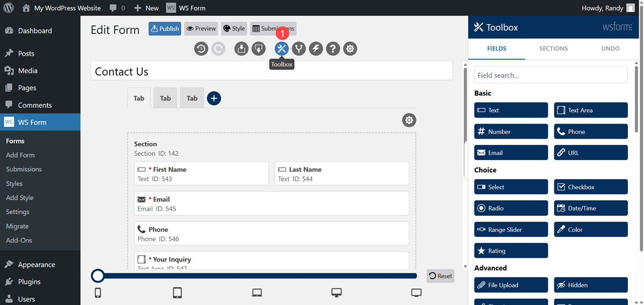The image size is (644, 305).
Task: Open Plugins in the WordPress sidebar
Action: (29, 281)
